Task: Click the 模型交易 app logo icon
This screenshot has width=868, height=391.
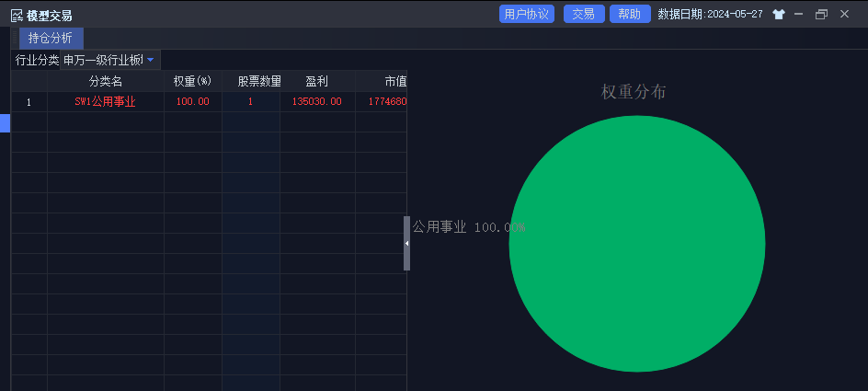Action: (x=17, y=16)
